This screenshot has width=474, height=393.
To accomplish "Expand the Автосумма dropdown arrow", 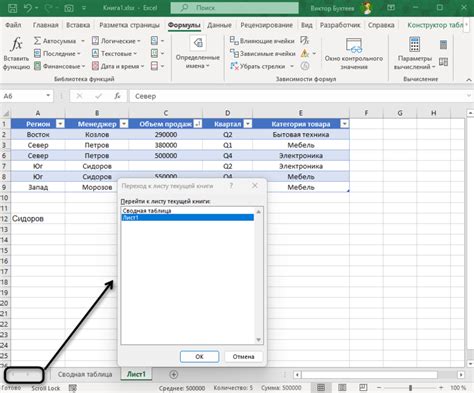I will pos(83,41).
